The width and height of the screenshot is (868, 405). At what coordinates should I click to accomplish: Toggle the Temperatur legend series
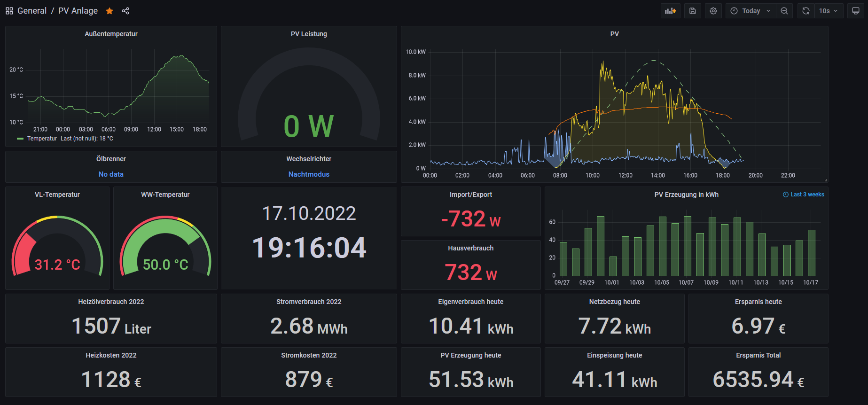click(x=42, y=139)
